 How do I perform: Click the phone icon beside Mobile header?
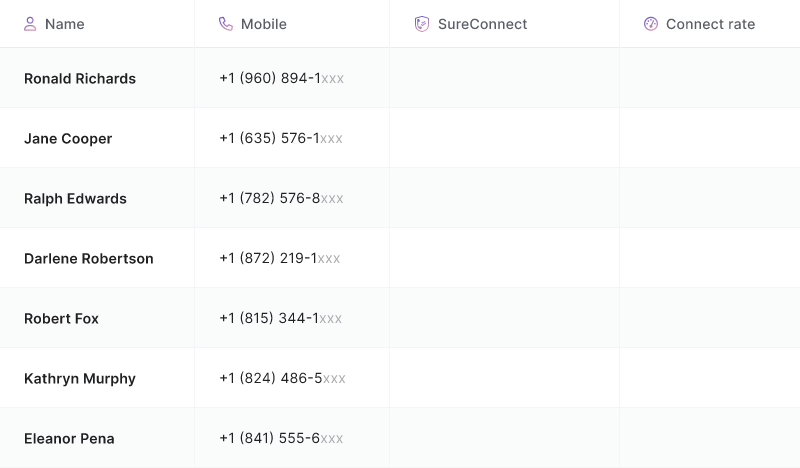(x=226, y=24)
